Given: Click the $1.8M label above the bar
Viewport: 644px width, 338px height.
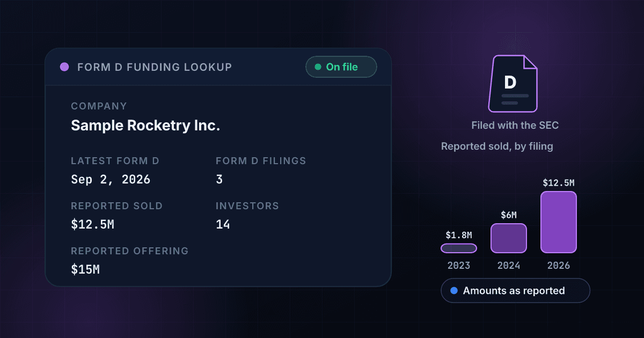Looking at the screenshot, I should point(459,235).
